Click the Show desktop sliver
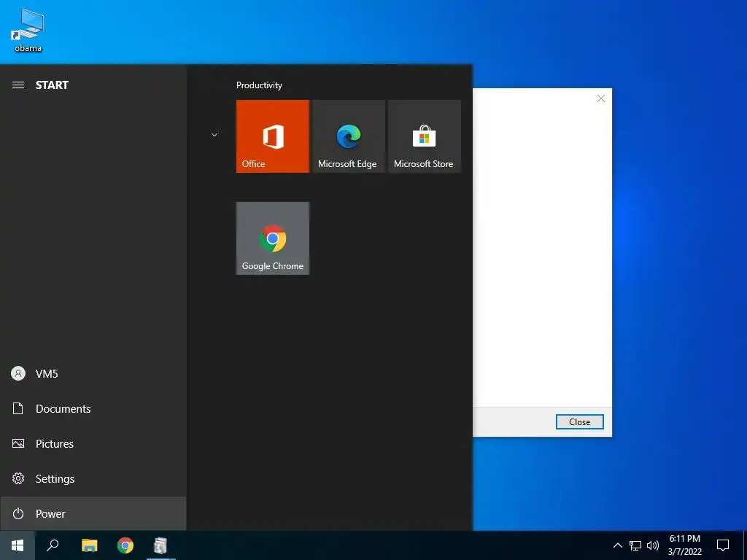The image size is (747, 560). 745,545
